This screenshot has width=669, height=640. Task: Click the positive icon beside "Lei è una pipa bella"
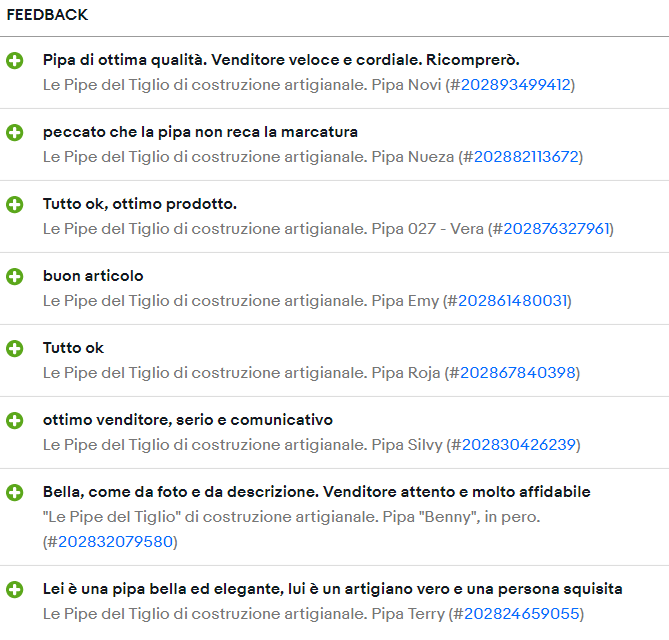15,589
